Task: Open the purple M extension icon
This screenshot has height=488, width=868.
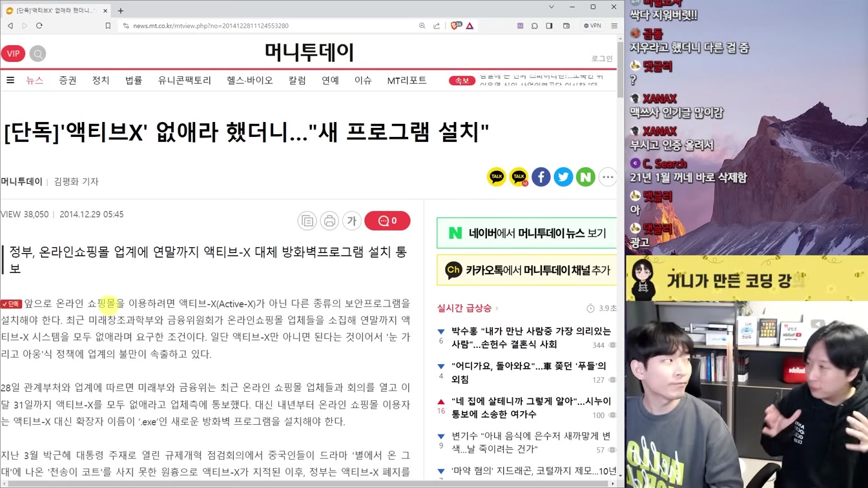Action: (520, 26)
